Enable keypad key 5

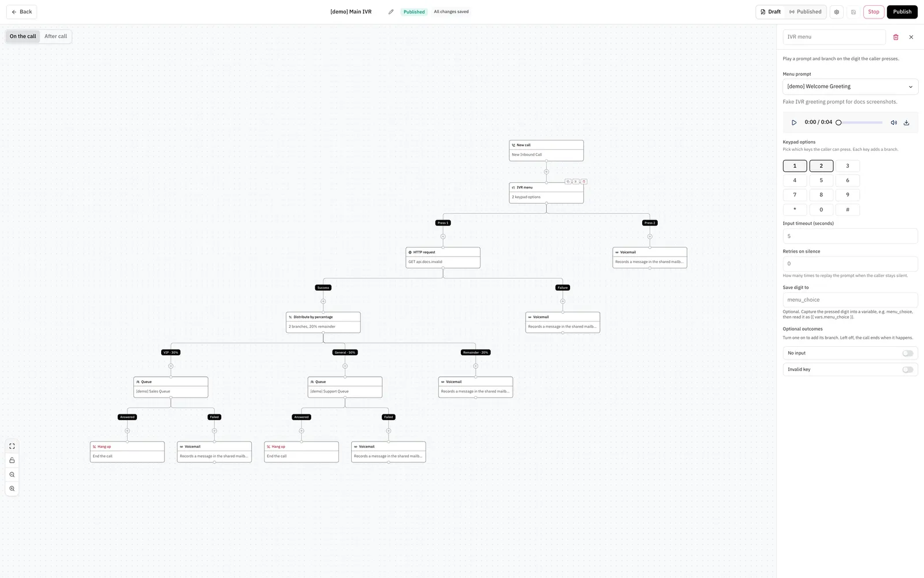(x=821, y=180)
